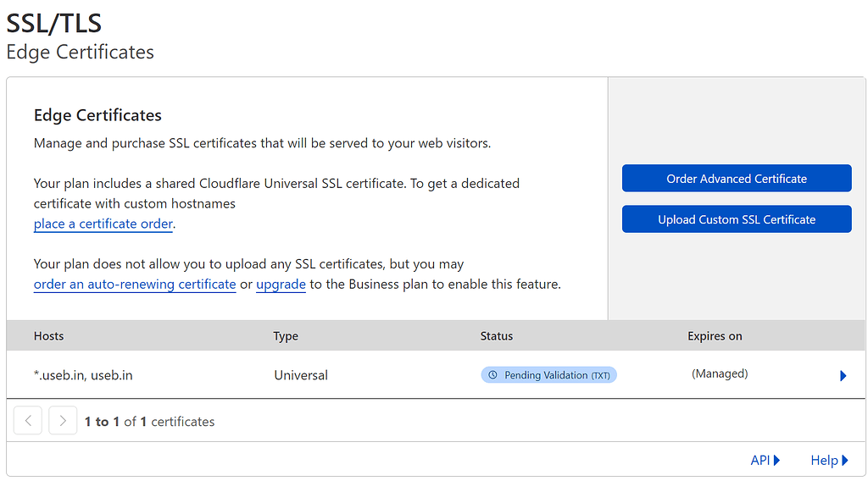Viewport: 868px width, 481px height.
Task: Click the (Managed) expiry value
Action: coord(720,373)
